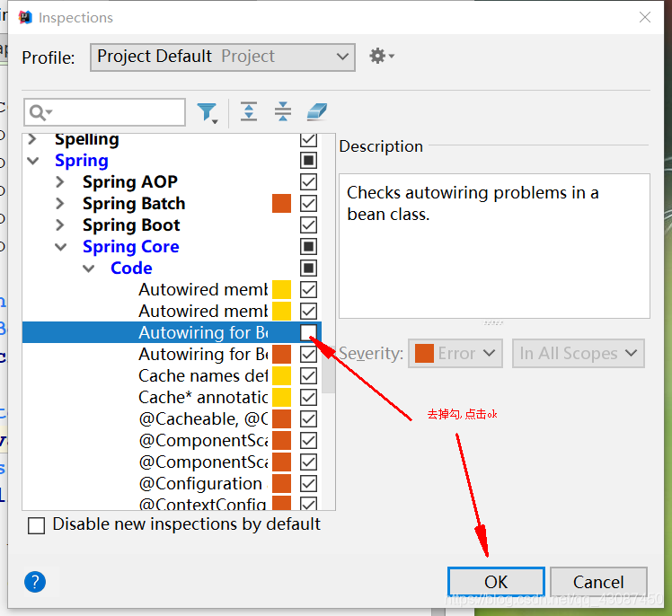Toggle the Spelling checkbox
The width and height of the screenshot is (672, 616).
(x=308, y=139)
